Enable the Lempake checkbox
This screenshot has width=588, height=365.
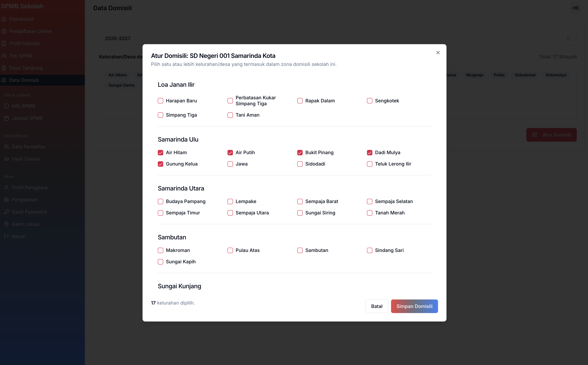[x=230, y=201]
